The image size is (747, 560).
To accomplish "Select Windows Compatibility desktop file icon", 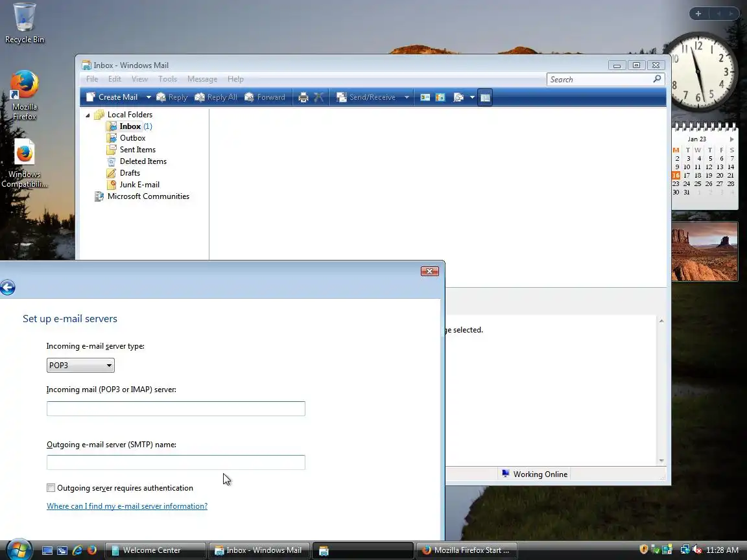I will (x=24, y=163).
